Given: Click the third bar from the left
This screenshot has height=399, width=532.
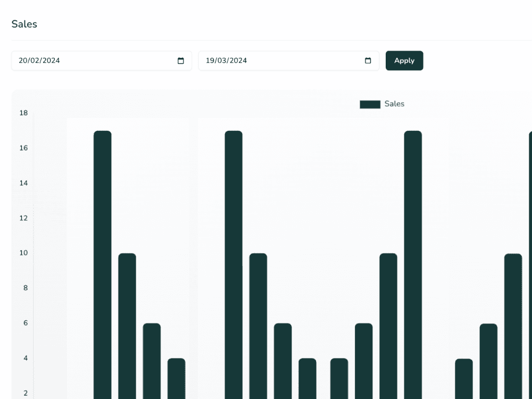Looking at the screenshot, I should (x=152, y=361).
